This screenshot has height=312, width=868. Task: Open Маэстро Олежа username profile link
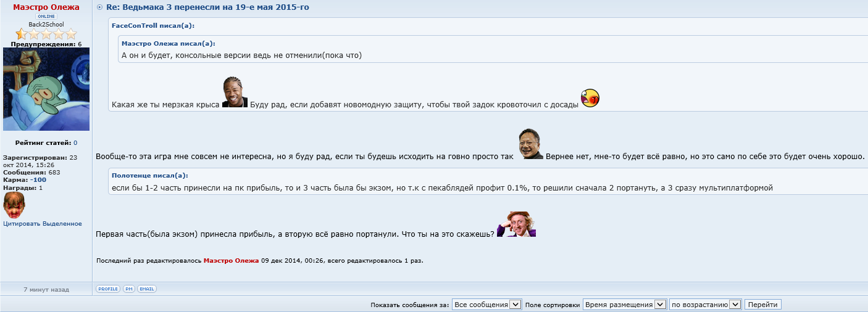point(46,7)
